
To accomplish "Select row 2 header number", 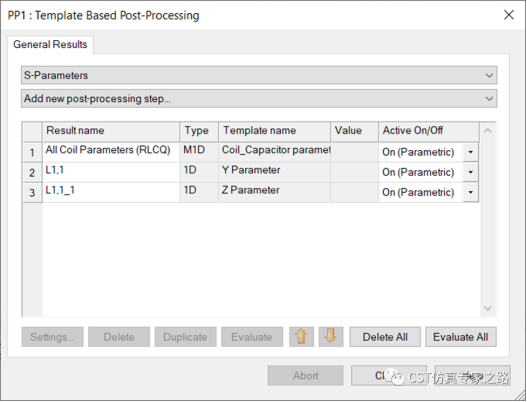I will tap(32, 172).
